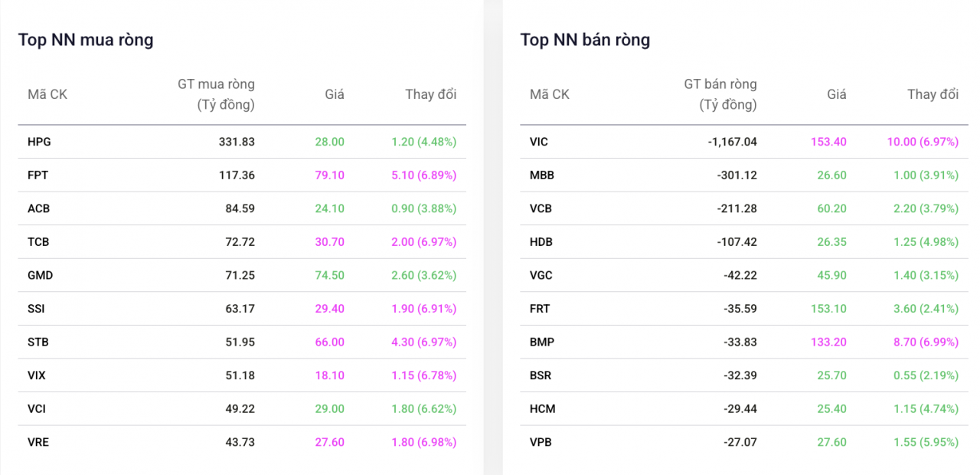Select ACB stock code
The height and width of the screenshot is (475, 980).
pos(38,208)
